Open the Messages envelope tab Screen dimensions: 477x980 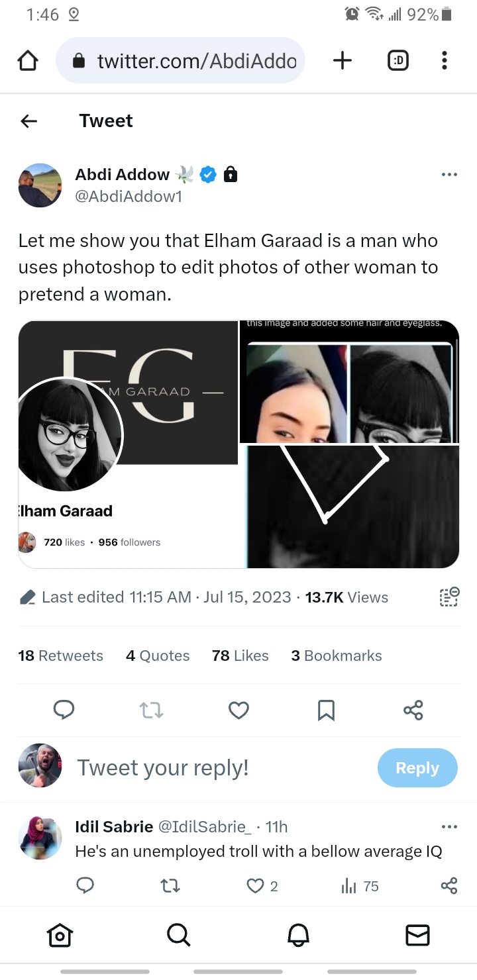pyautogui.click(x=417, y=935)
